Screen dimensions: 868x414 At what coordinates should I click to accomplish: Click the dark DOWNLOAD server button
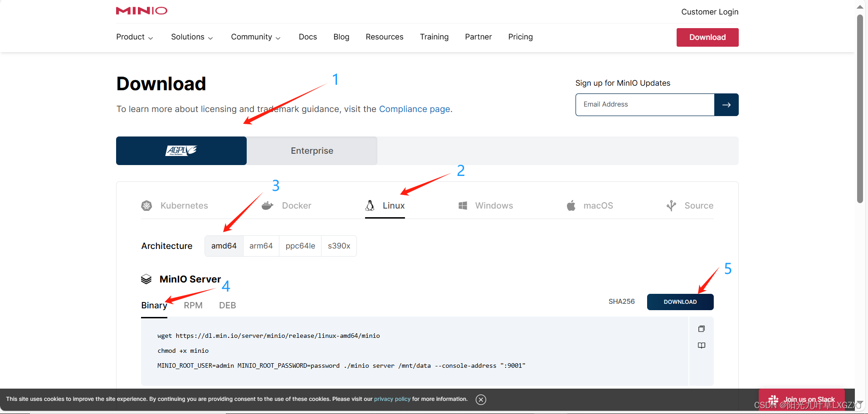[x=680, y=302]
